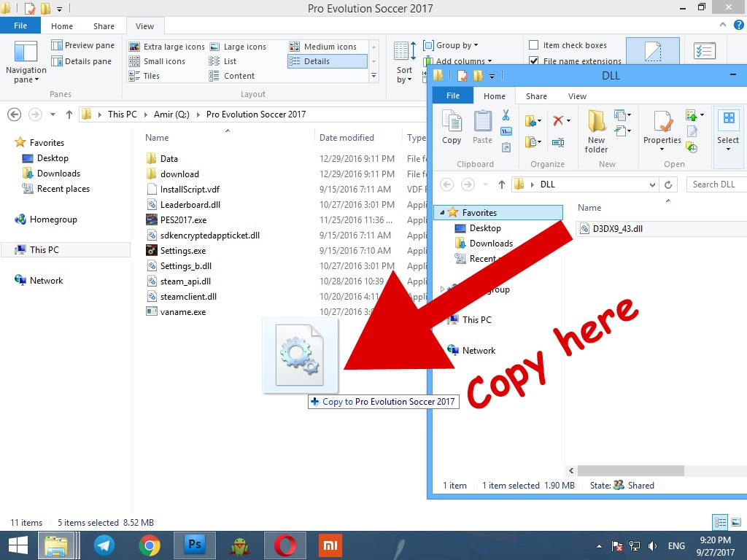Switch layout to Content view

coord(232,76)
